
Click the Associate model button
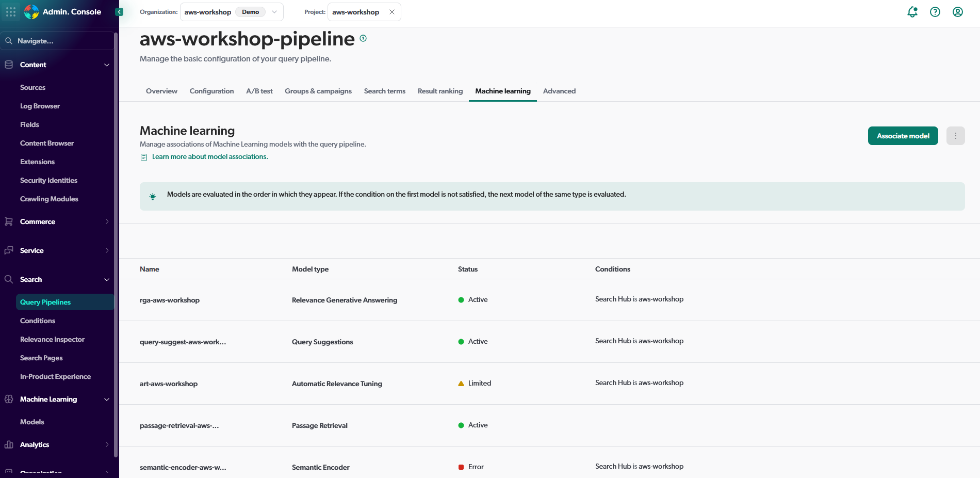point(903,136)
